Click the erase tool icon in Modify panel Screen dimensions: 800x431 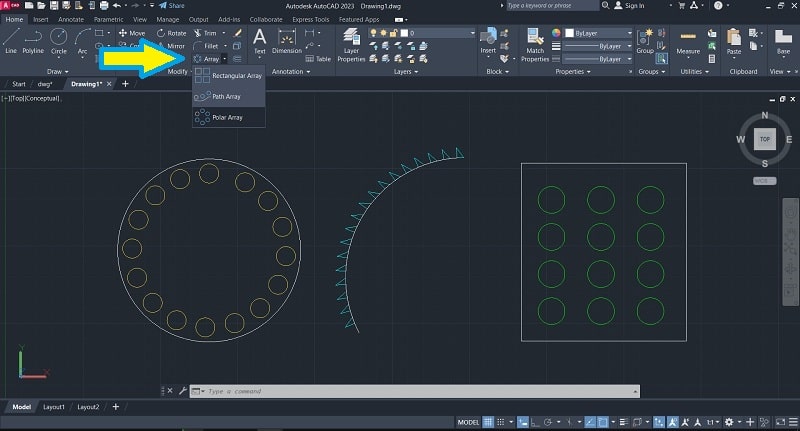[237, 33]
